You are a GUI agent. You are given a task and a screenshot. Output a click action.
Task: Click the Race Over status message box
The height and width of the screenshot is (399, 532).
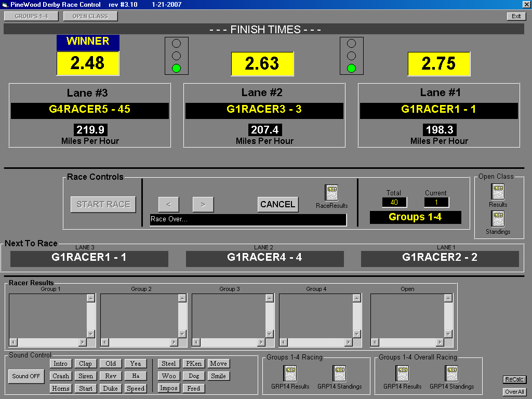coord(248,220)
